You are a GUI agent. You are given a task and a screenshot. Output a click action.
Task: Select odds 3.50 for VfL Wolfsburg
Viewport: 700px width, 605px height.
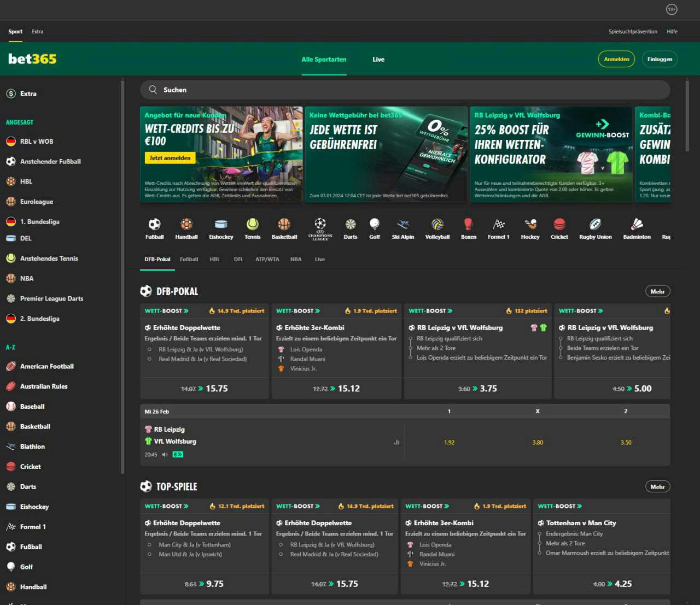pyautogui.click(x=626, y=442)
